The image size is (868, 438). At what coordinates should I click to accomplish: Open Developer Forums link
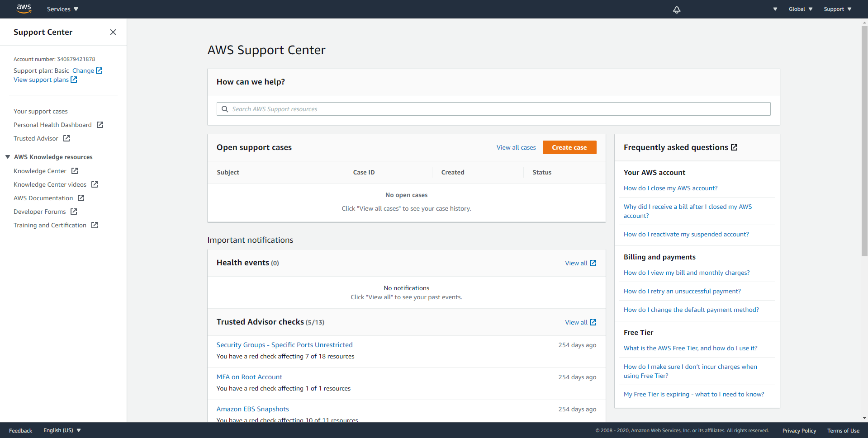pyautogui.click(x=40, y=212)
